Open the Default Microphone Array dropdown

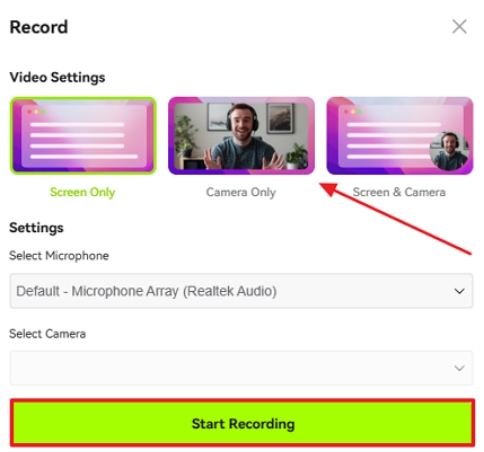241,291
